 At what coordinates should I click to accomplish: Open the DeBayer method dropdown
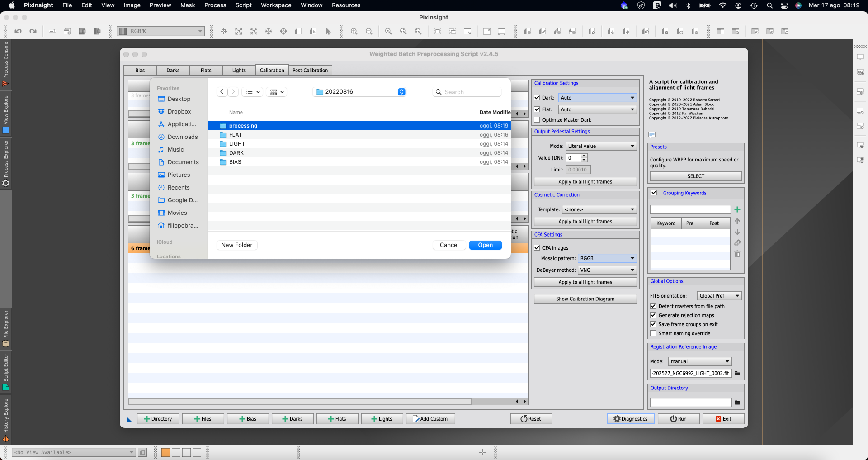(632, 270)
